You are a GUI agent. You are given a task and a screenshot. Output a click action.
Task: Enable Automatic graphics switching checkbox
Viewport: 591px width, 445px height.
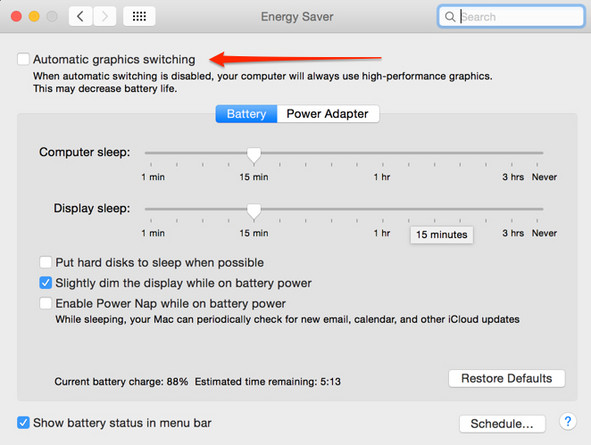23,59
